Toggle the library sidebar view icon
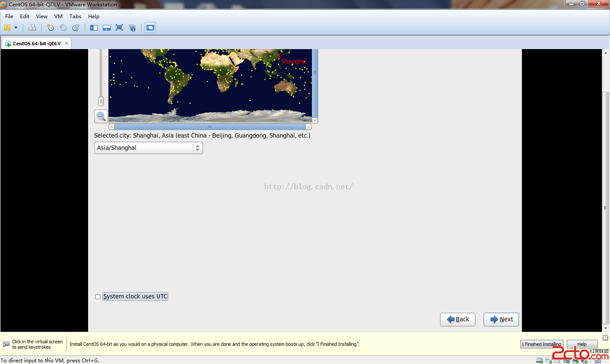 tap(94, 28)
